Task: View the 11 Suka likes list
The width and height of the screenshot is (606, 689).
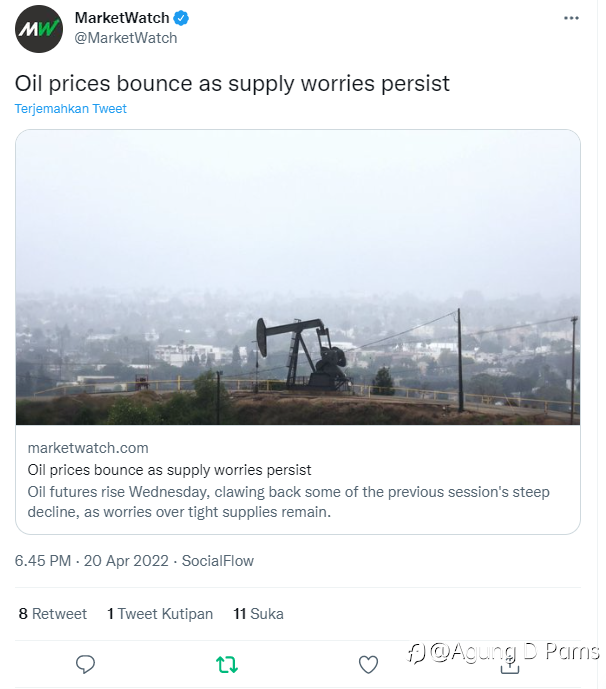Action: pyautogui.click(x=258, y=614)
